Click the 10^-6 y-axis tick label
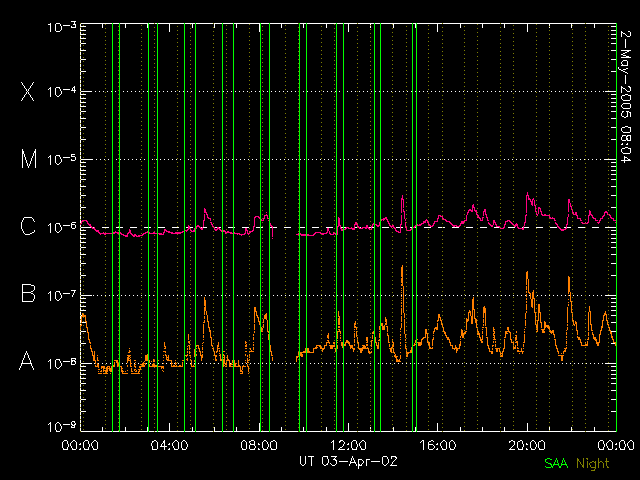This screenshot has height=480, width=640. tap(62, 228)
